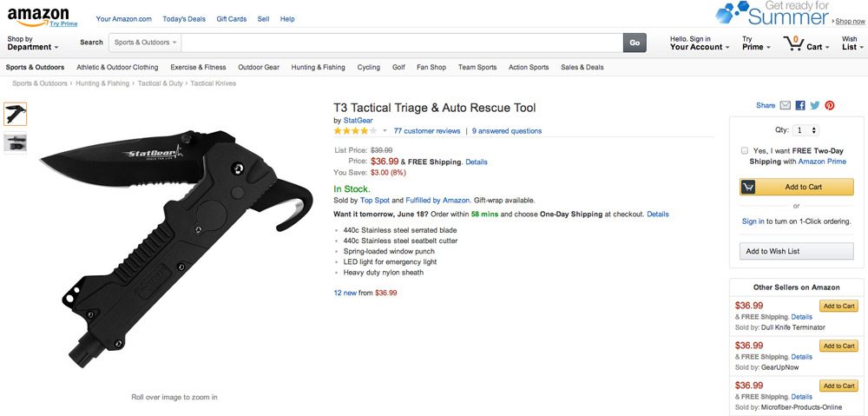
Task: Enable FREE Two-Day Shipping checkbox
Action: point(745,150)
